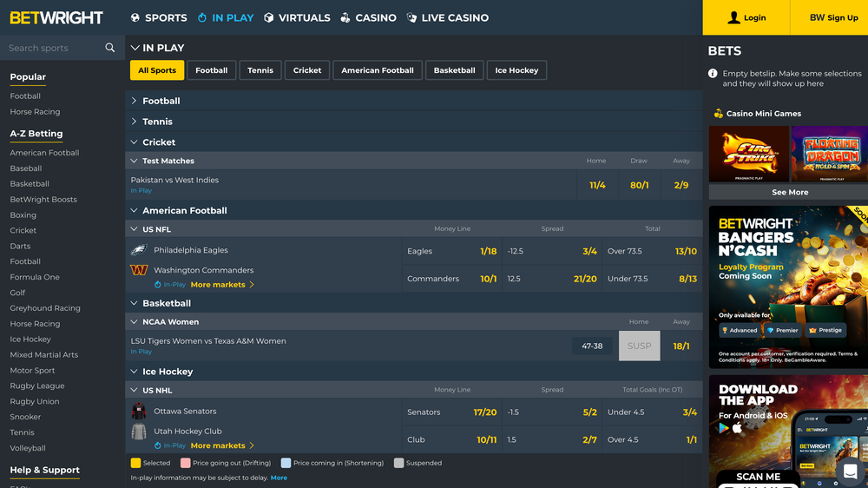Open the Casino main menu
The height and width of the screenshot is (488, 868).
click(368, 17)
